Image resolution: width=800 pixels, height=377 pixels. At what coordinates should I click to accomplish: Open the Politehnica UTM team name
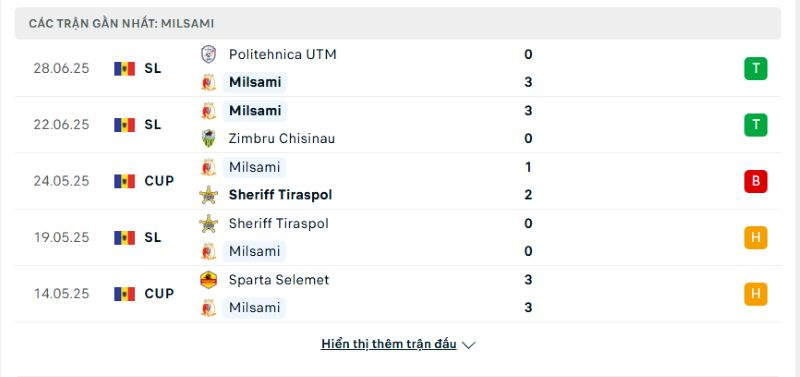[x=283, y=55]
